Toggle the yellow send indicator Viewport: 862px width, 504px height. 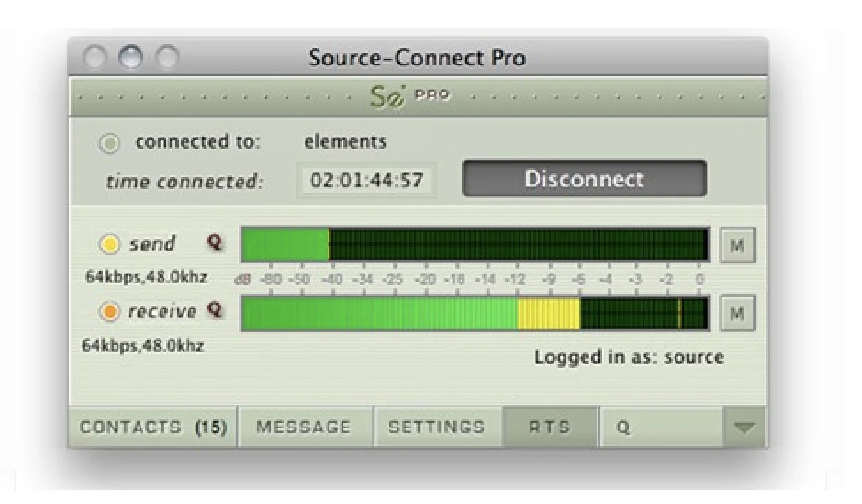pyautogui.click(x=109, y=245)
